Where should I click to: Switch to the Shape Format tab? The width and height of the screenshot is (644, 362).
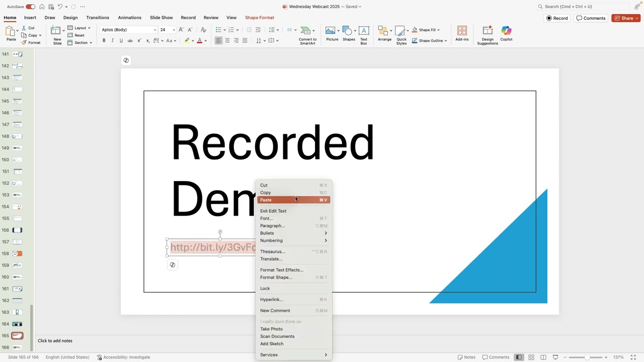(260, 18)
